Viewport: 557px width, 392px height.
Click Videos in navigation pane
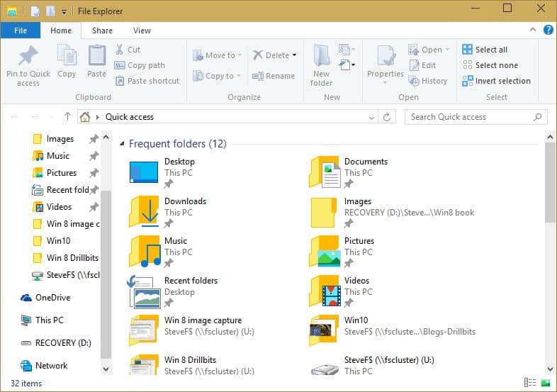pyautogui.click(x=59, y=207)
